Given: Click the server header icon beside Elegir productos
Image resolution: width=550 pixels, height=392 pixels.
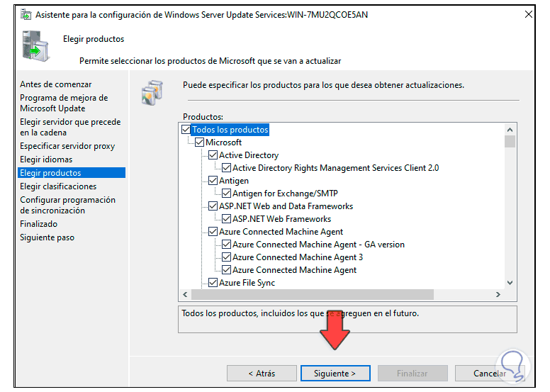Looking at the screenshot, I should [x=35, y=46].
